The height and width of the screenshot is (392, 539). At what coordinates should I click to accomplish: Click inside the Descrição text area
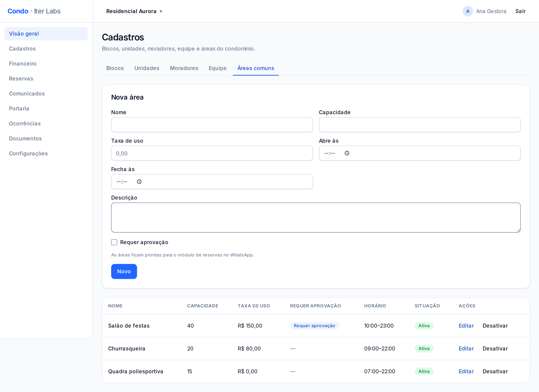(x=316, y=218)
